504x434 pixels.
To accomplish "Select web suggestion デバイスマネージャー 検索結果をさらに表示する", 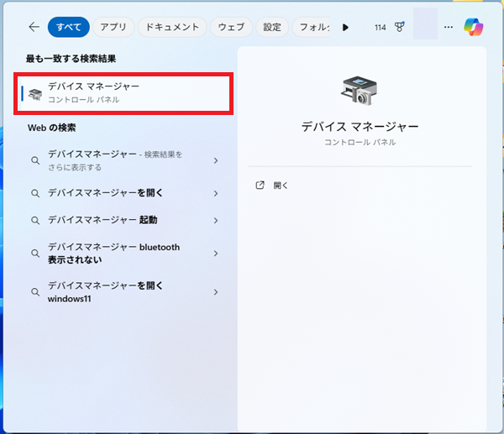I will click(123, 160).
